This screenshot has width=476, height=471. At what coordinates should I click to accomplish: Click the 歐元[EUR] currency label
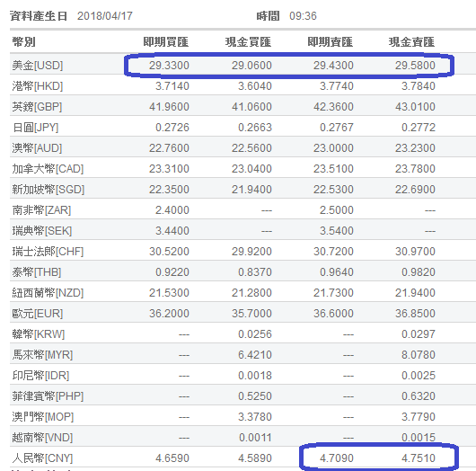tap(38, 314)
